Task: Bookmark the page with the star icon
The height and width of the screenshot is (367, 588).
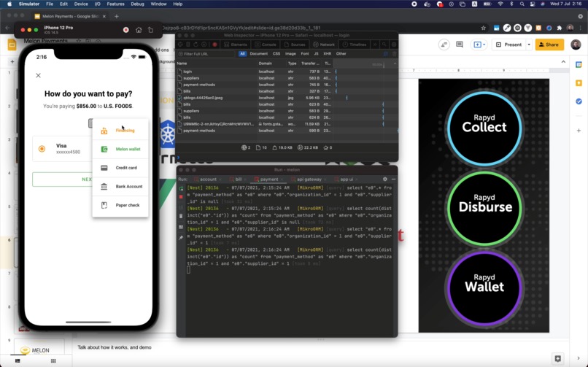Action: point(484,28)
